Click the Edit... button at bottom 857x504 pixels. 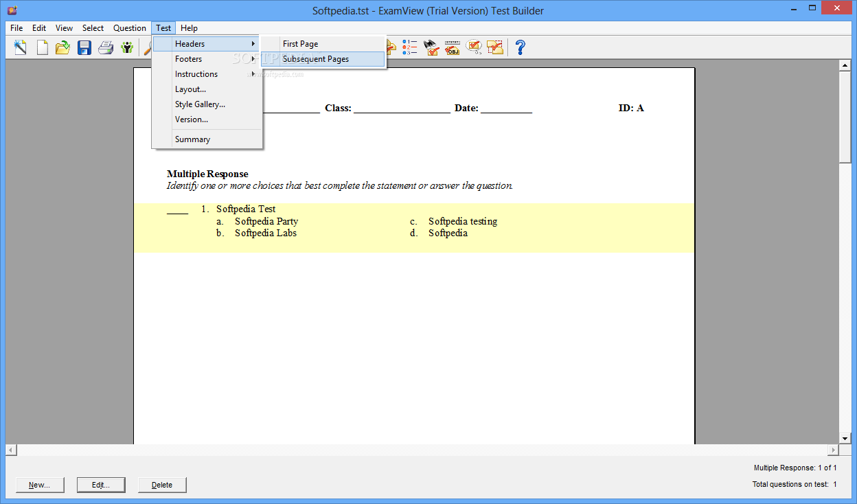pyautogui.click(x=101, y=485)
